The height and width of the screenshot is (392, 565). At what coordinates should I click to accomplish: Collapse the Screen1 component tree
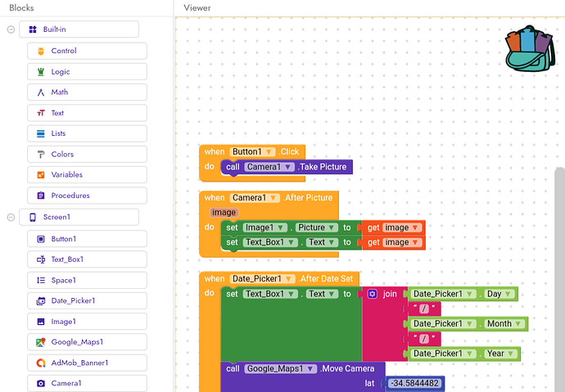click(x=11, y=217)
